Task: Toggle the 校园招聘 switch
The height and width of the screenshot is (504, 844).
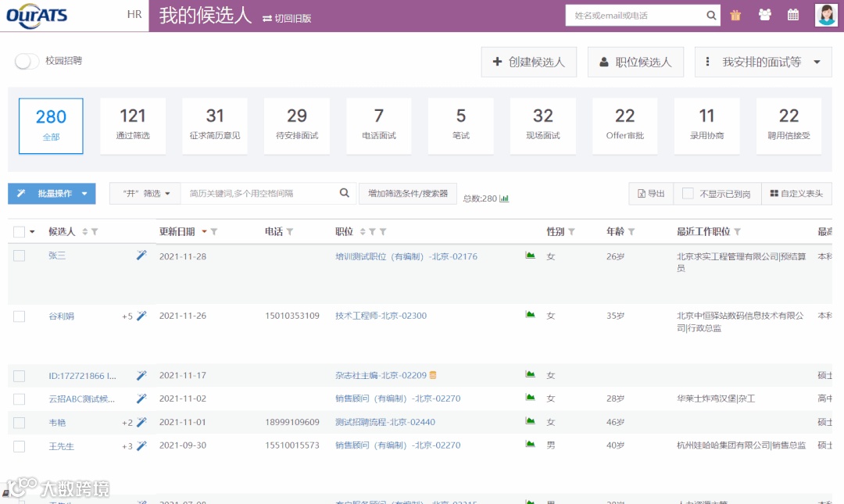Action: [27, 61]
